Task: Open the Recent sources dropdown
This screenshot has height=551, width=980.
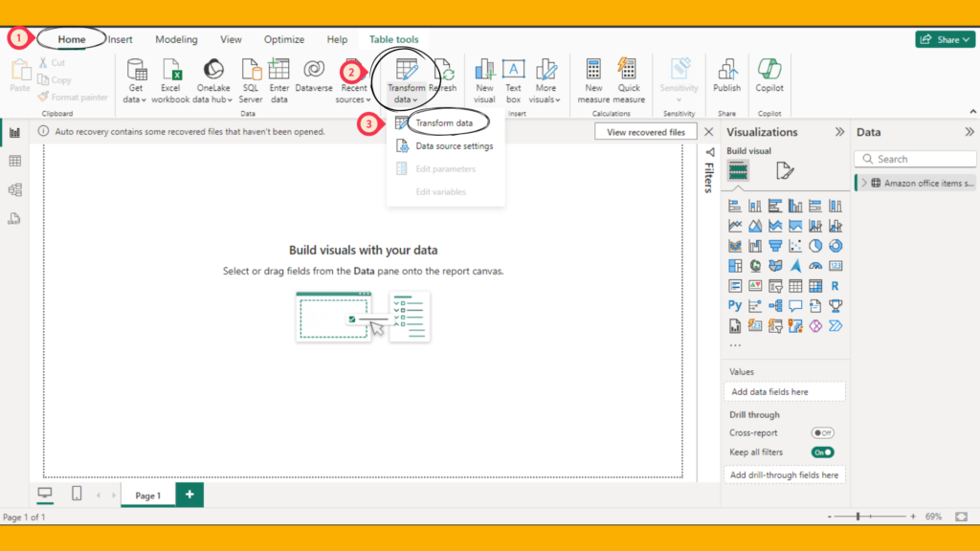Action: tap(353, 81)
